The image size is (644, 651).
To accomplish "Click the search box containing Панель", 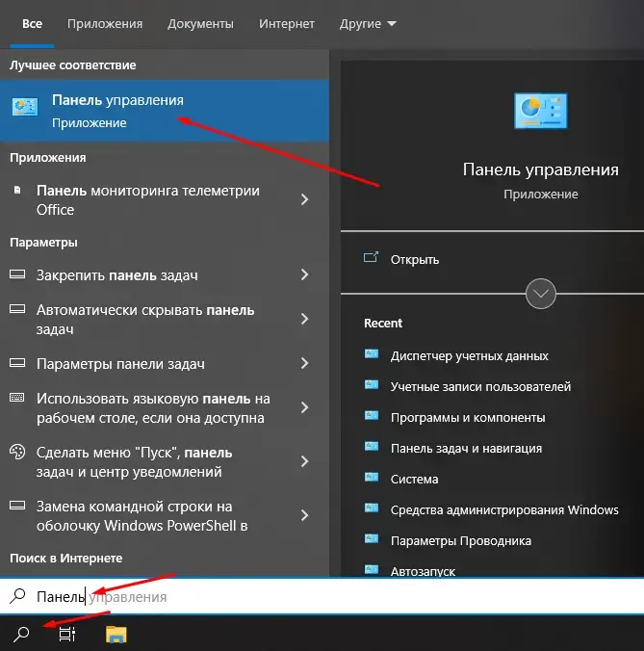I will point(322,596).
